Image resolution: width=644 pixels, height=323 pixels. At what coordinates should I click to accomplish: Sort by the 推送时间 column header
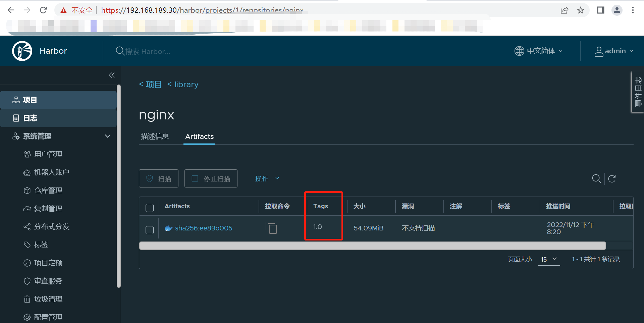558,206
